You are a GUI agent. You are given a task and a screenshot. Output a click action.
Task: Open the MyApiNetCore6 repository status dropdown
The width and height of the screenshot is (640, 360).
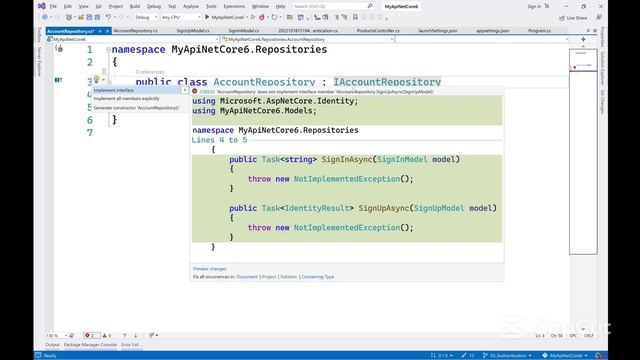565,356
